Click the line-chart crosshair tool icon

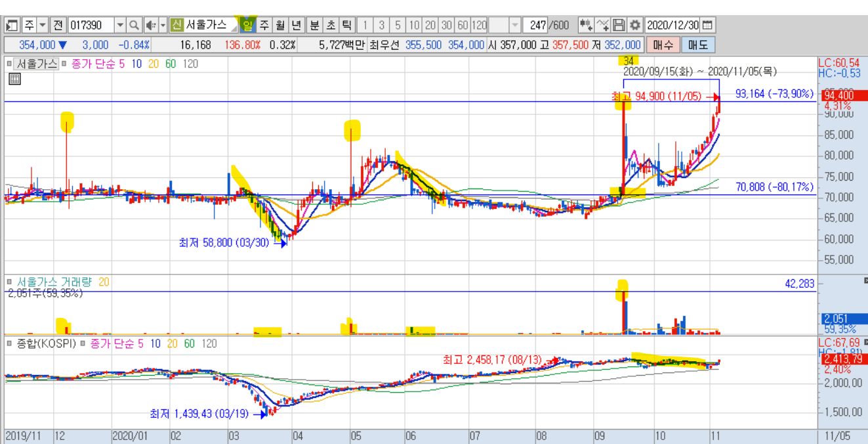tap(603, 25)
